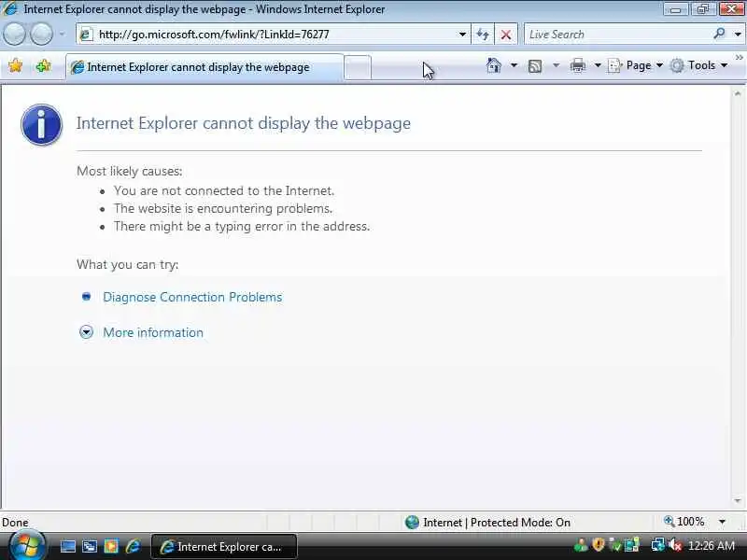Click the Refresh page button
747x560 pixels.
pyautogui.click(x=483, y=35)
